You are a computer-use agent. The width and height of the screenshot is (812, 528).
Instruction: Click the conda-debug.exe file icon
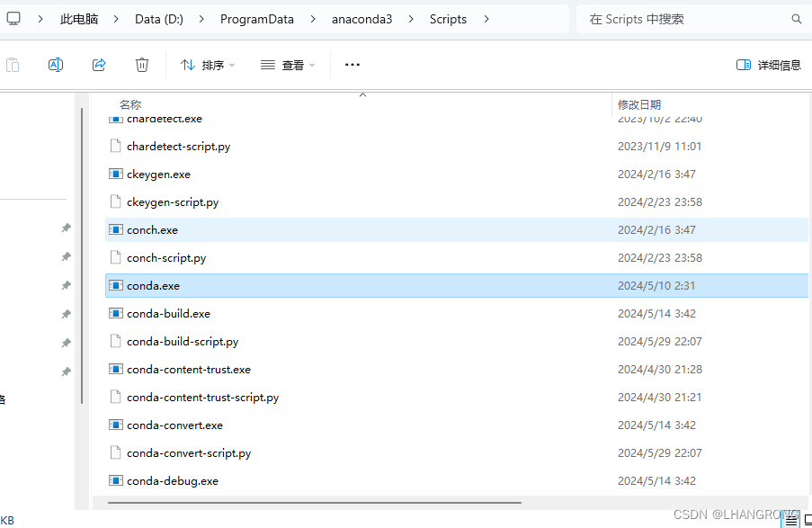[x=115, y=480]
